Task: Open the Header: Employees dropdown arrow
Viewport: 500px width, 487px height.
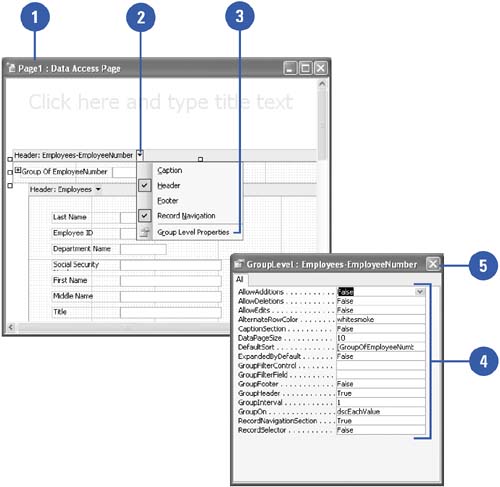Action: tap(98, 189)
